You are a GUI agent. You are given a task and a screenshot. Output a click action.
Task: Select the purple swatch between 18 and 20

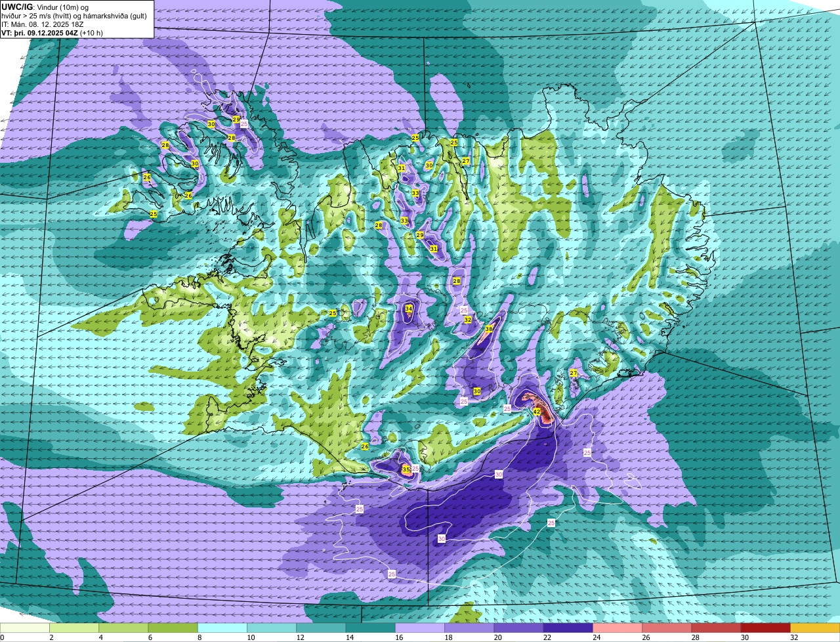pos(469,628)
